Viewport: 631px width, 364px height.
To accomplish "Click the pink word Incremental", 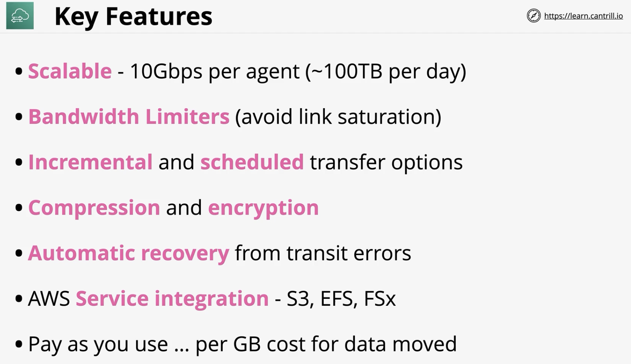I will 90,162.
